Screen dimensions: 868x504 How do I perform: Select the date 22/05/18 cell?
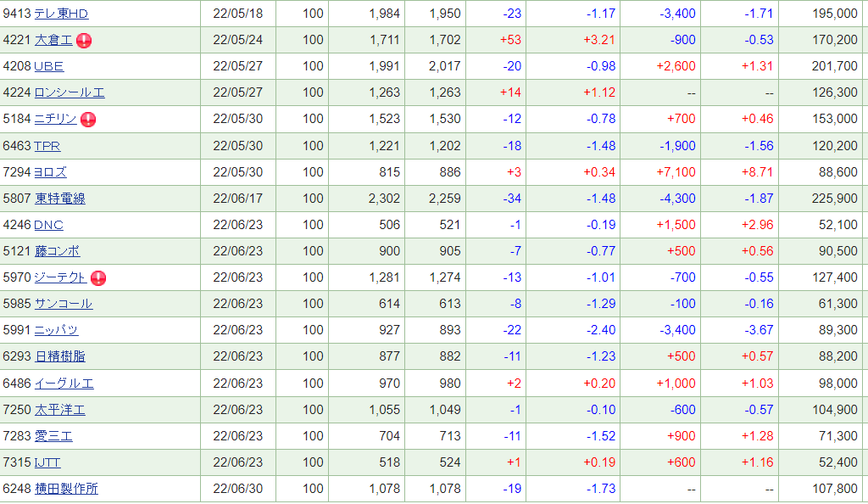pyautogui.click(x=238, y=14)
